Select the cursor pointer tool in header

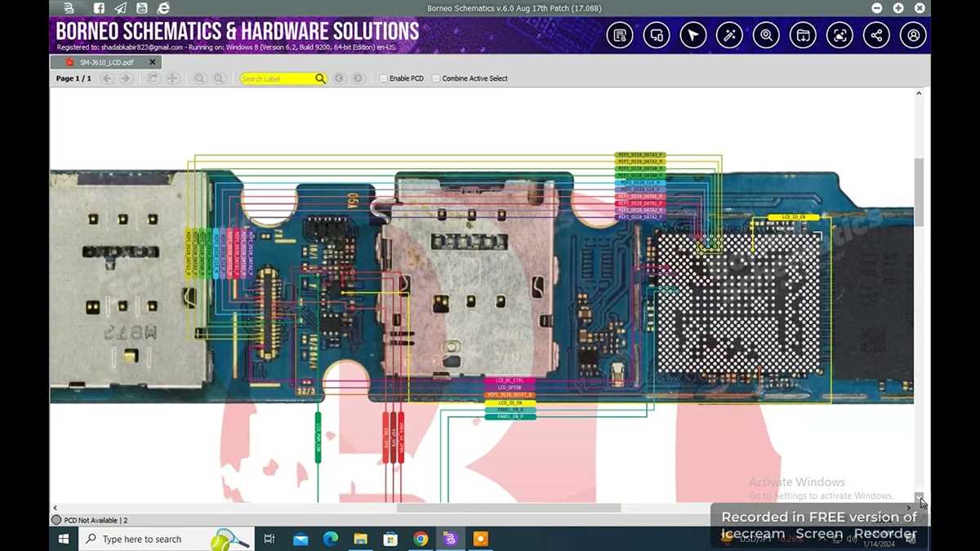click(x=693, y=35)
